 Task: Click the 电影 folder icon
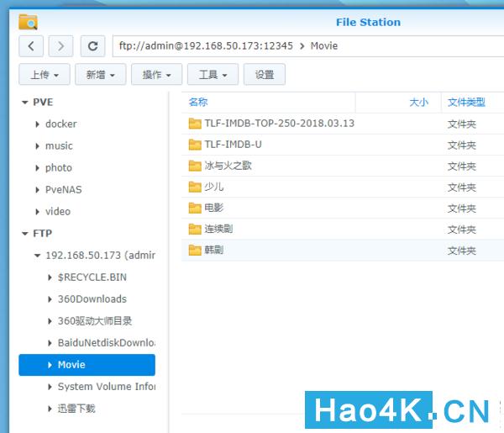click(195, 208)
